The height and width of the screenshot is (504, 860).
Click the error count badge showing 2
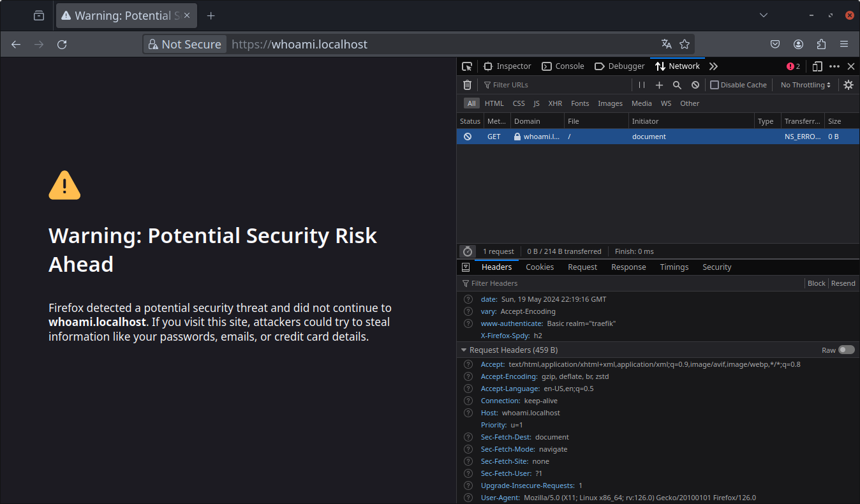(794, 66)
